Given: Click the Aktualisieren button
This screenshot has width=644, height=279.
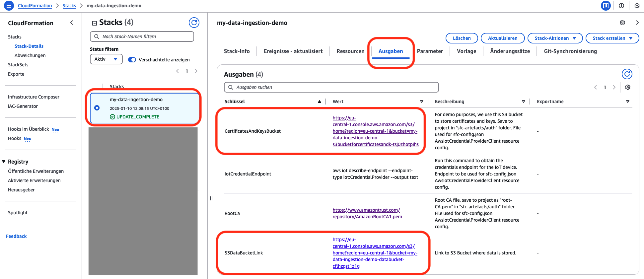Looking at the screenshot, I should tap(503, 38).
